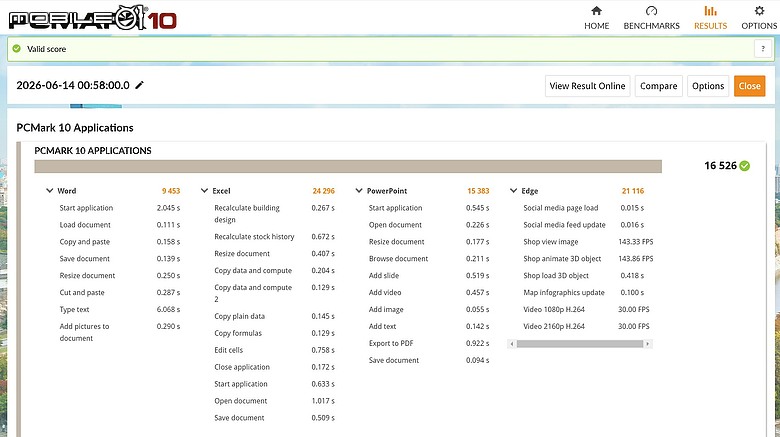Go to the HOME tab
This screenshot has height=437, width=780.
(596, 18)
